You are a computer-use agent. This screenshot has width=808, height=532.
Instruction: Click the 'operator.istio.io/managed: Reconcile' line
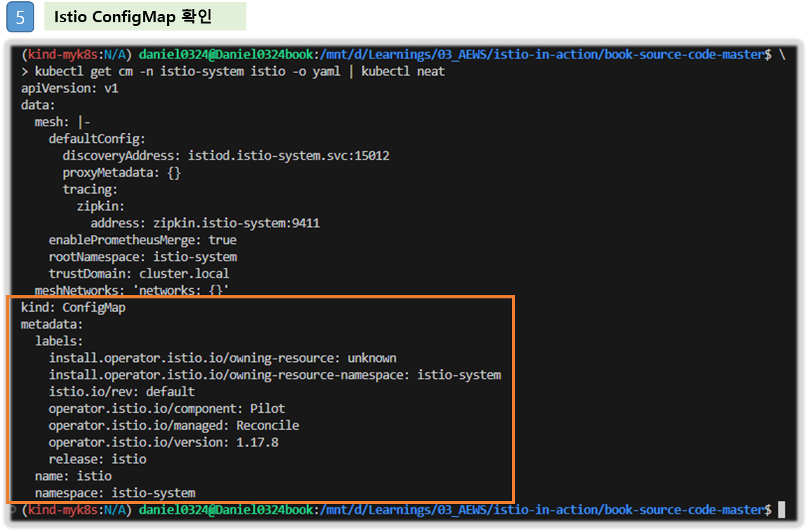pos(174,425)
